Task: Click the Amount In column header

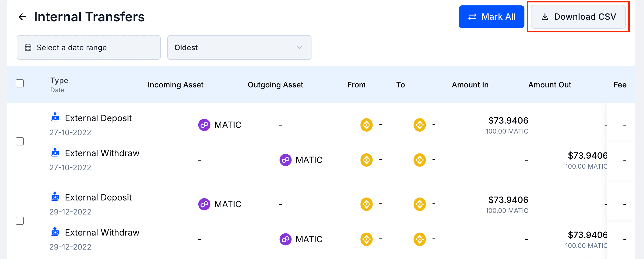Action: (x=470, y=85)
